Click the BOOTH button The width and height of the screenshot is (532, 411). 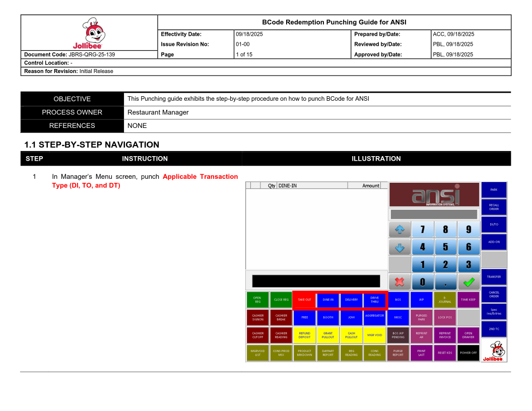(x=328, y=317)
